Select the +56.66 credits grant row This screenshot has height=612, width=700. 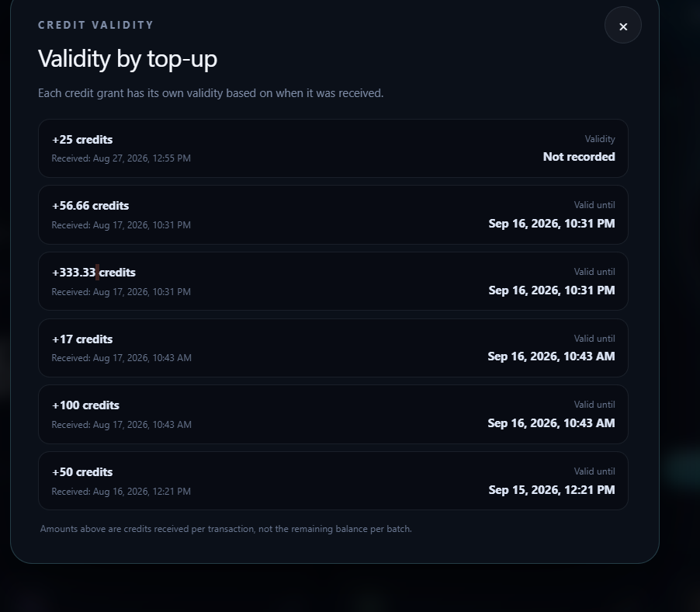[x=333, y=215]
